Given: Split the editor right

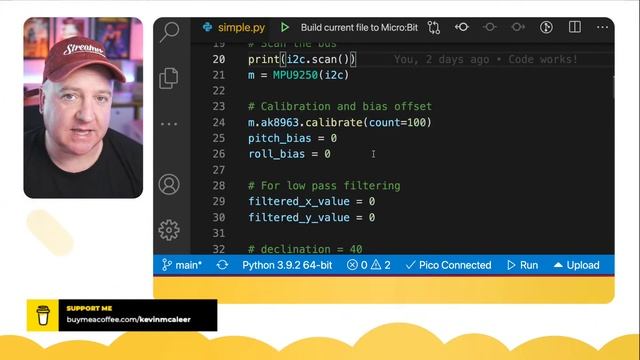Looking at the screenshot, I should pos(575,27).
